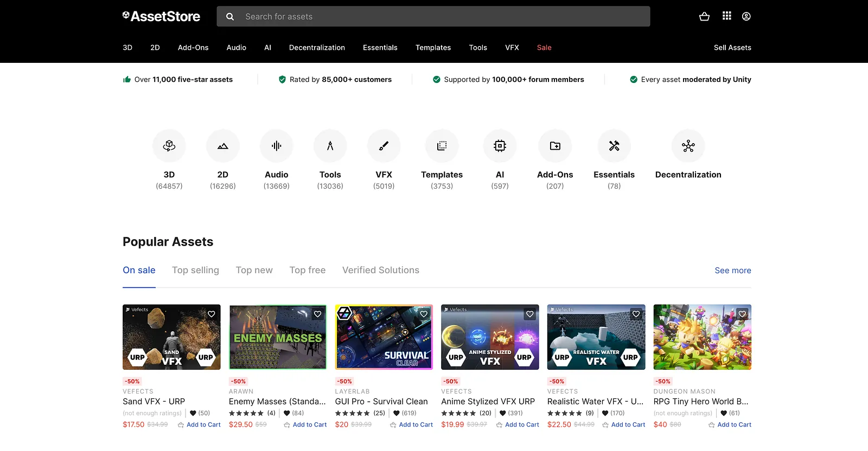Open the Audio menu in navigation bar
This screenshot has height=451, width=868.
(x=237, y=48)
